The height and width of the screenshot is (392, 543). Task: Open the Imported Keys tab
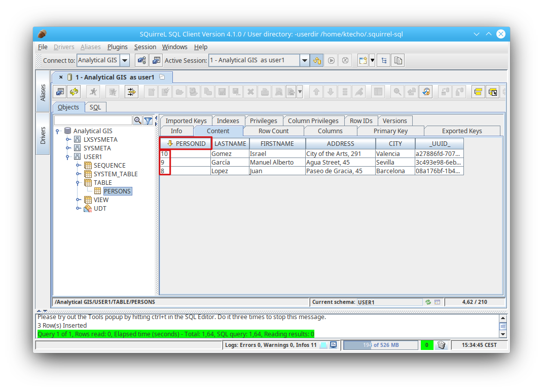[186, 121]
